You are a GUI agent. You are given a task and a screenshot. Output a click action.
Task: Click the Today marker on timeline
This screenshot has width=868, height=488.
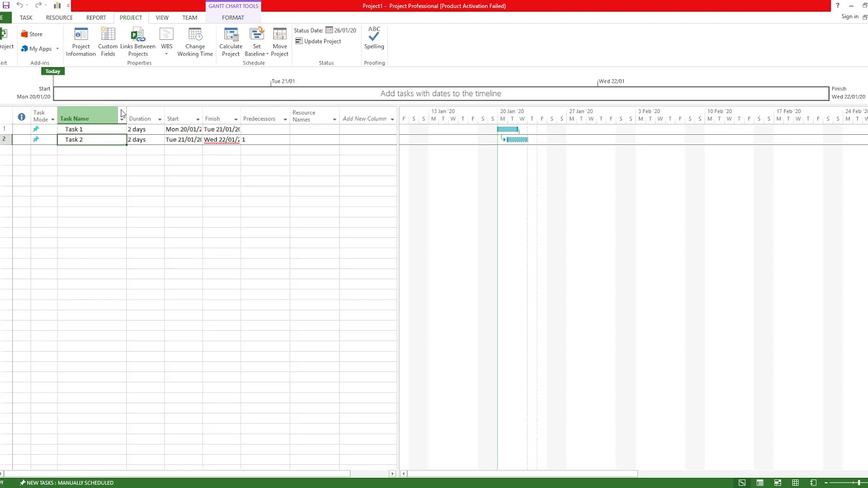[52, 71]
